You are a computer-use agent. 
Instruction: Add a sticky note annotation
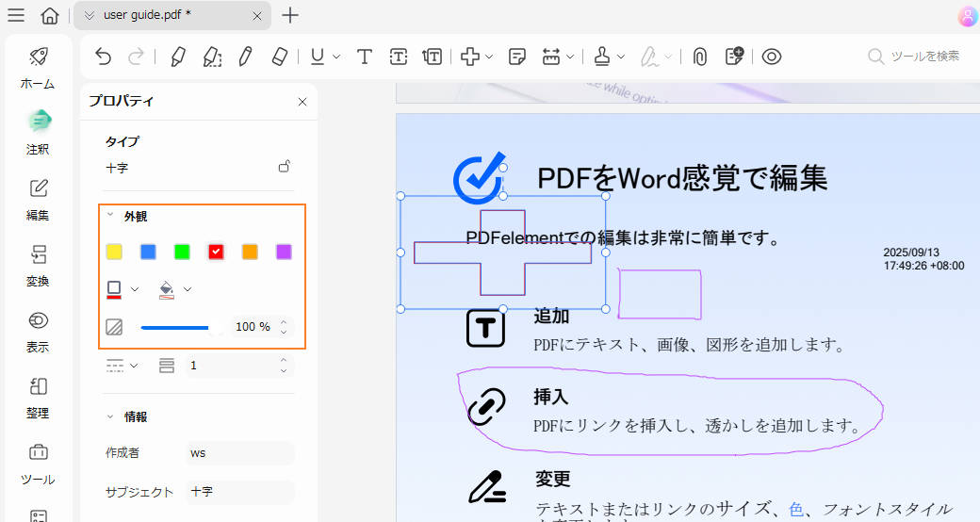point(516,57)
